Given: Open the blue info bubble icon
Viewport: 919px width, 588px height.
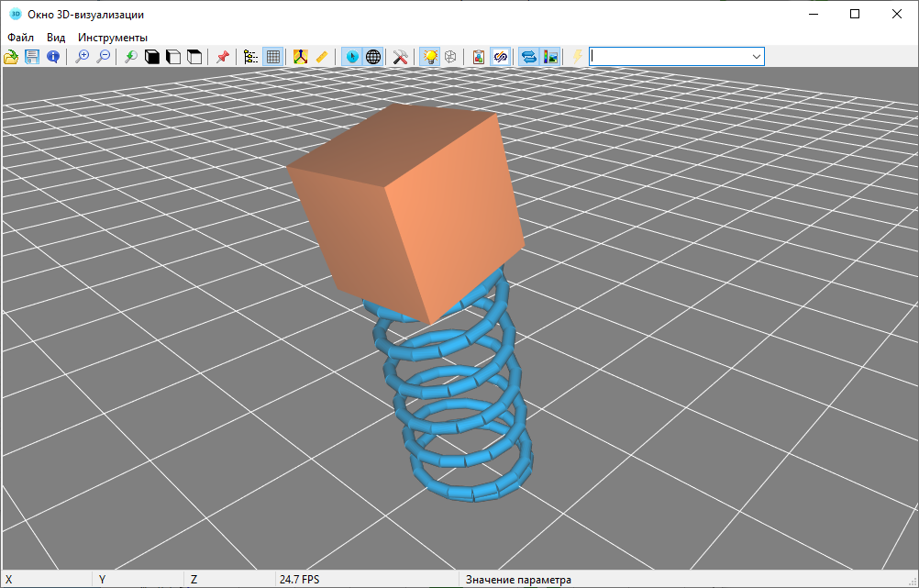Looking at the screenshot, I should tap(53, 57).
